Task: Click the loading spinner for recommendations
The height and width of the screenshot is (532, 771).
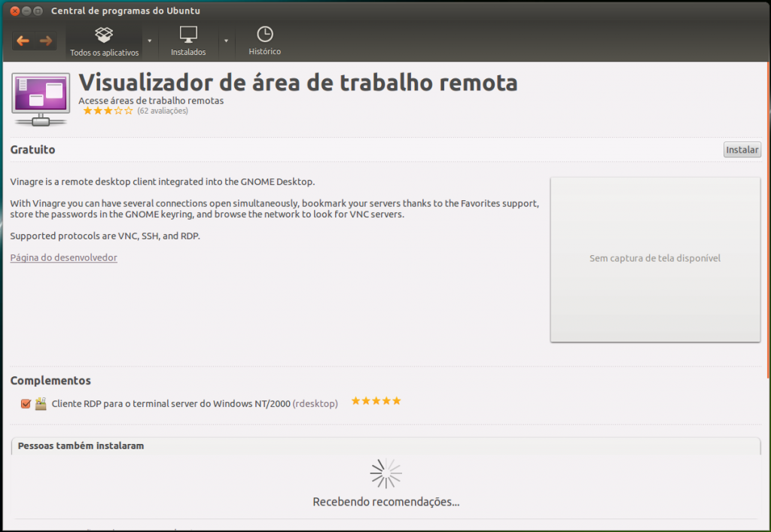Action: point(386,473)
